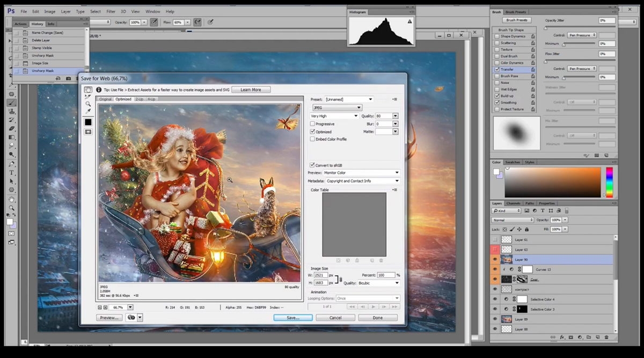Open the Bicubic resampling quality dropdown
This screenshot has width=644, height=358.
379,283
